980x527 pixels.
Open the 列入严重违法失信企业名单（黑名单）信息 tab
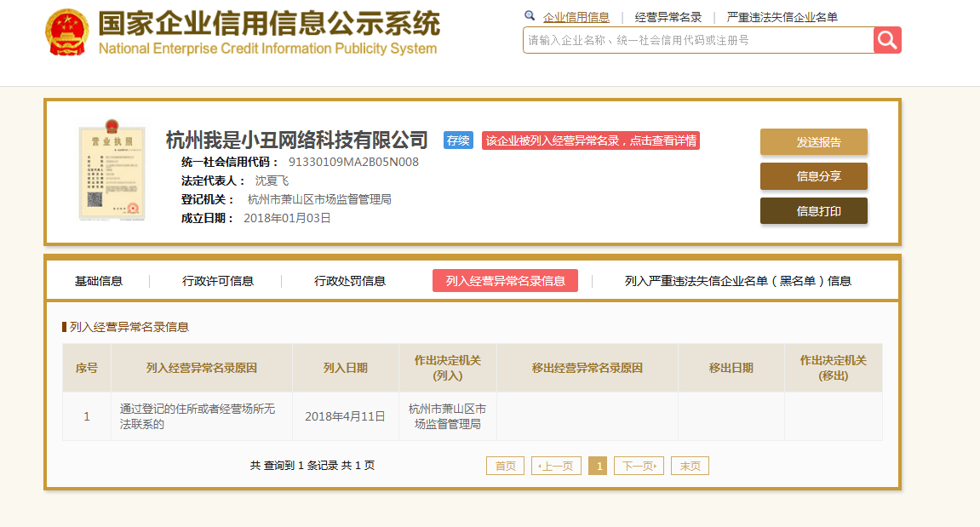[x=738, y=281]
